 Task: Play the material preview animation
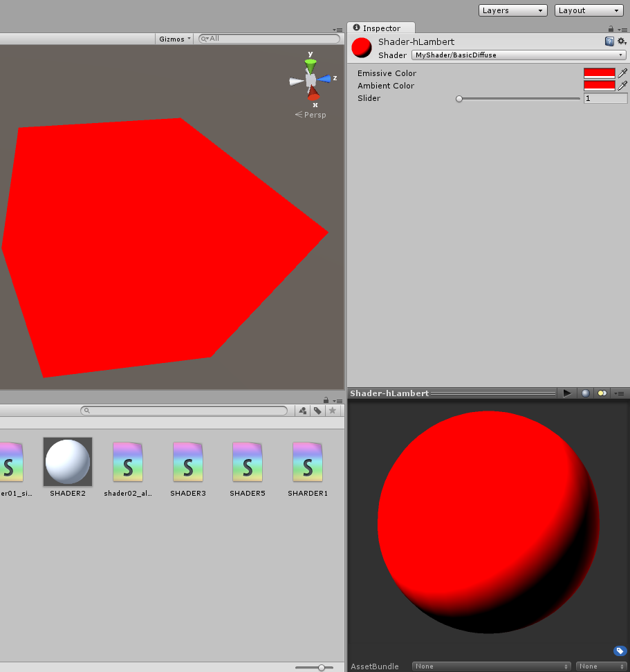[x=567, y=393]
